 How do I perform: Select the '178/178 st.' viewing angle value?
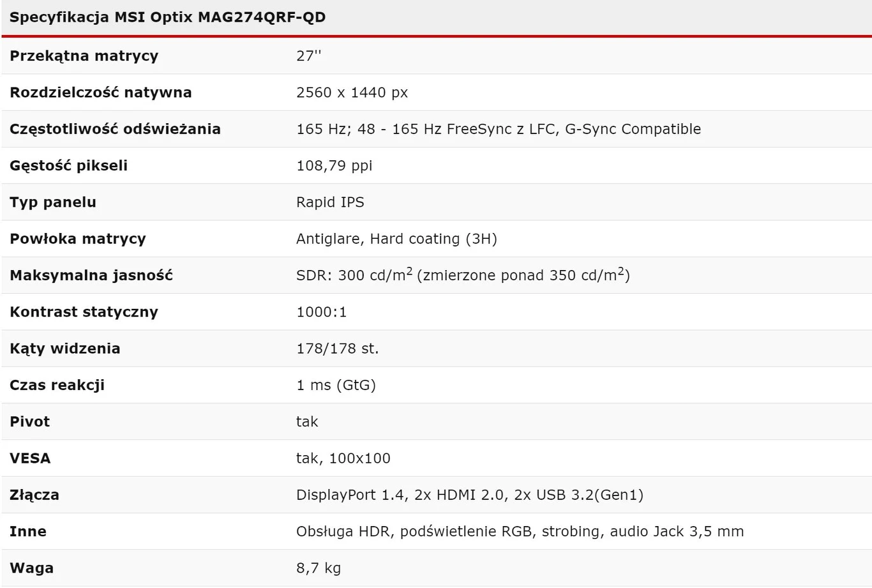[x=337, y=349]
